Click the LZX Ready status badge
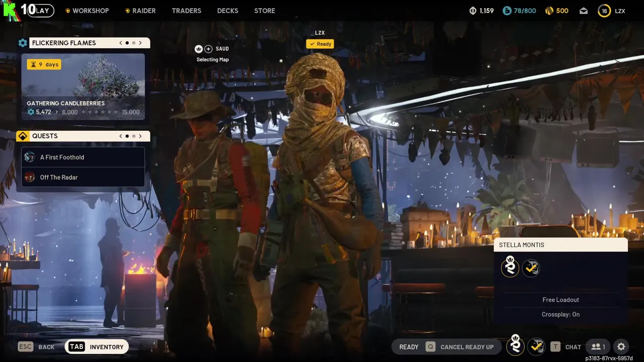This screenshot has width=644, height=362. [320, 44]
